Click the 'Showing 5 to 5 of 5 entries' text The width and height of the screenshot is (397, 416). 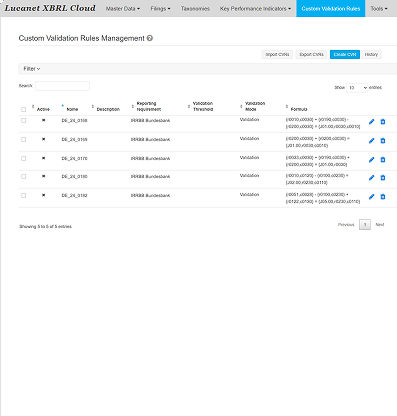pos(45,226)
